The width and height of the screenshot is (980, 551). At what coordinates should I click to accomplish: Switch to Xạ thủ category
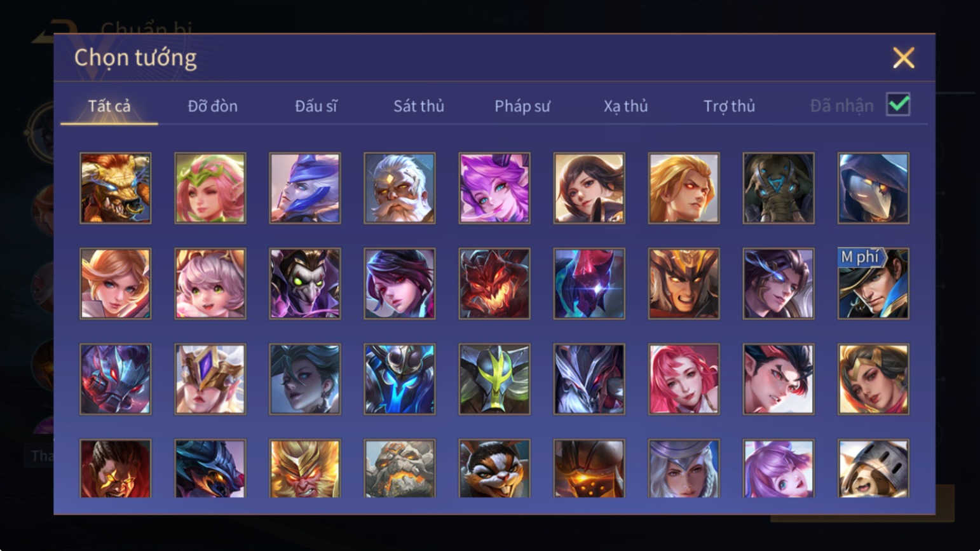(625, 106)
